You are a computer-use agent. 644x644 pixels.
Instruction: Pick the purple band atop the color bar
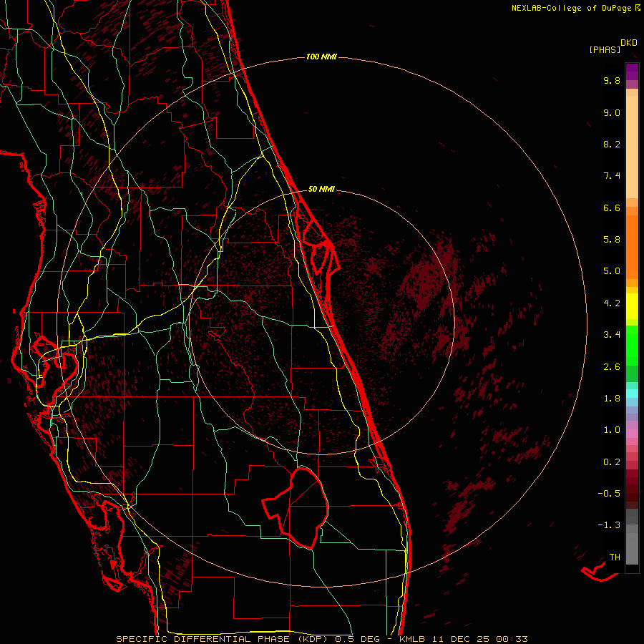632,72
